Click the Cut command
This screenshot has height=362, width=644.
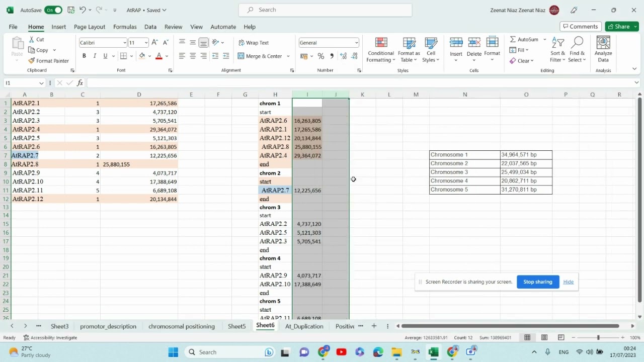(36, 39)
